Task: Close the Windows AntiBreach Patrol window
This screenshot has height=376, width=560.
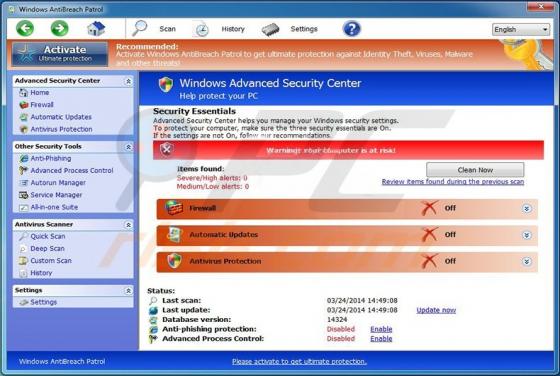Action: coord(541,6)
